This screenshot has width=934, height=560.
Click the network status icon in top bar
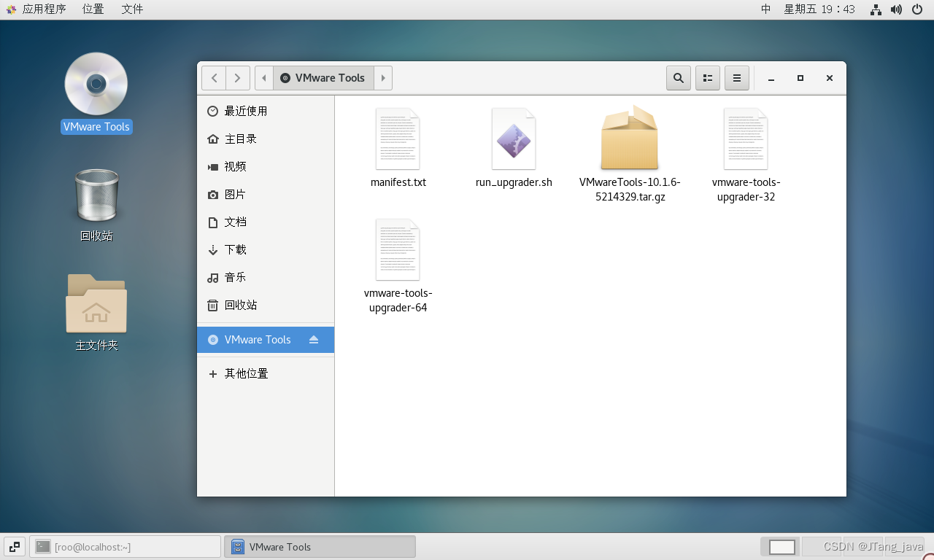tap(876, 9)
